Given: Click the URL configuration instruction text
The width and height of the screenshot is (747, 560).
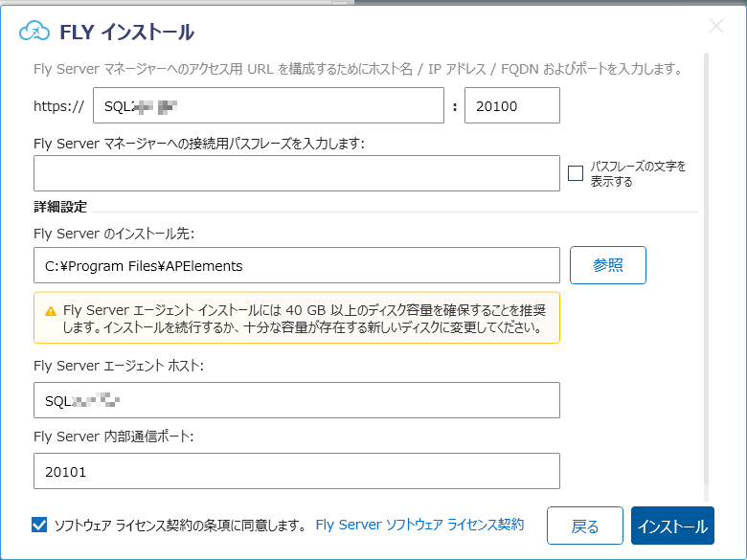Looking at the screenshot, I should 360,69.
